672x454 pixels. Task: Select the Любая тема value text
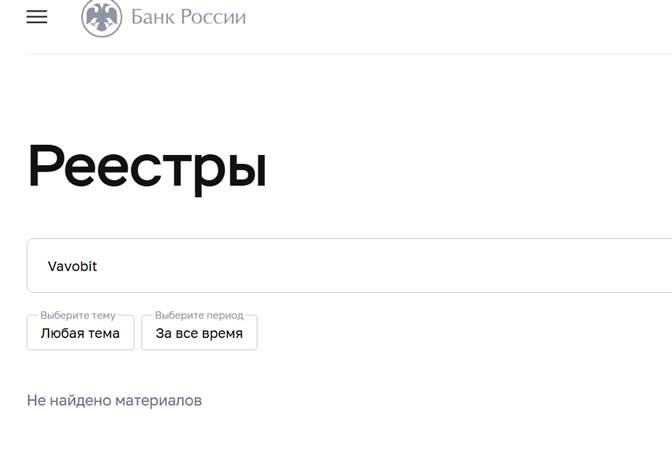tap(80, 333)
